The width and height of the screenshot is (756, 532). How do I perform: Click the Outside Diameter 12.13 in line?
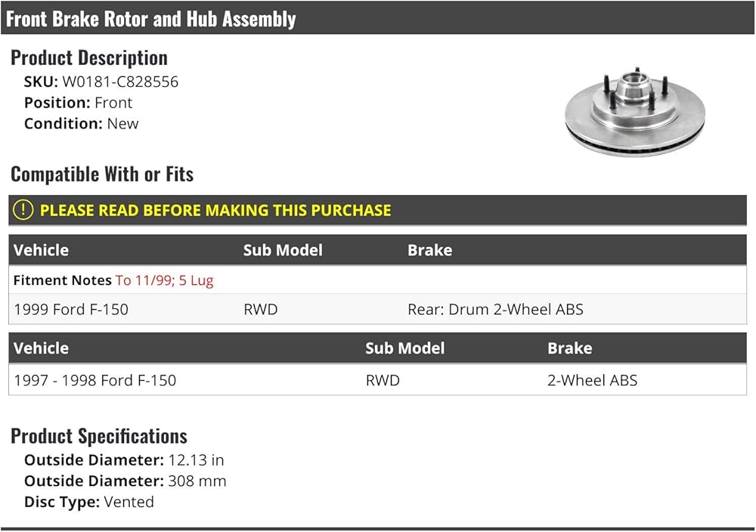pyautogui.click(x=124, y=460)
